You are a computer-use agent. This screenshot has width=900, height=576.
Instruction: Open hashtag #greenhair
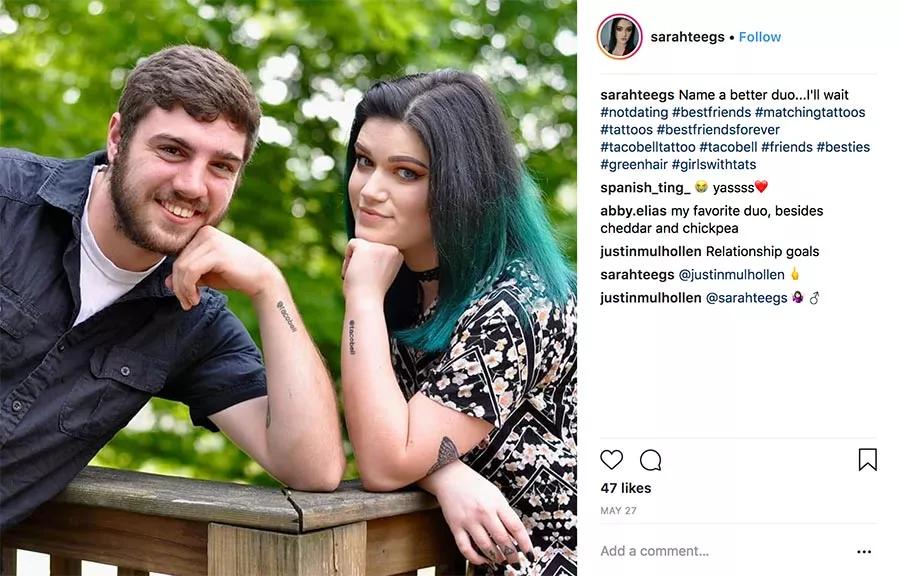tap(634, 164)
